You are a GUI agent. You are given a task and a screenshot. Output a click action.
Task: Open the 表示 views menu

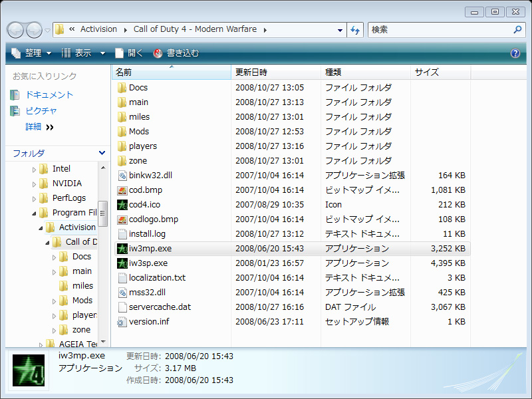[83, 53]
